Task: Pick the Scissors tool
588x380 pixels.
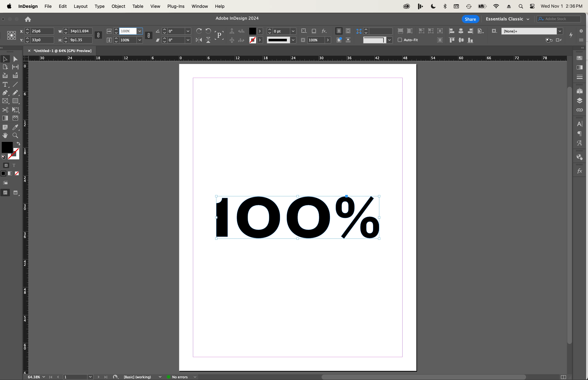Action: click(x=5, y=110)
